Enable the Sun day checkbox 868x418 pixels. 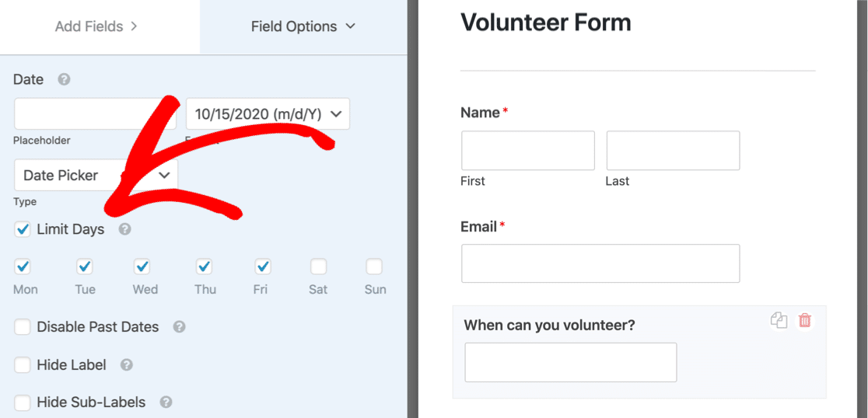pos(374,267)
